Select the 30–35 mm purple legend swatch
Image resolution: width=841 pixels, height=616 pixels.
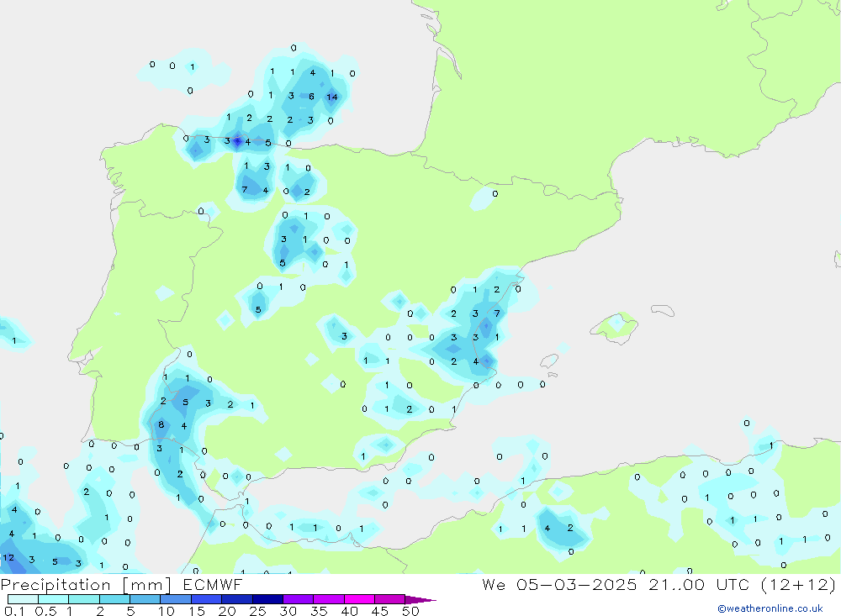298,599
